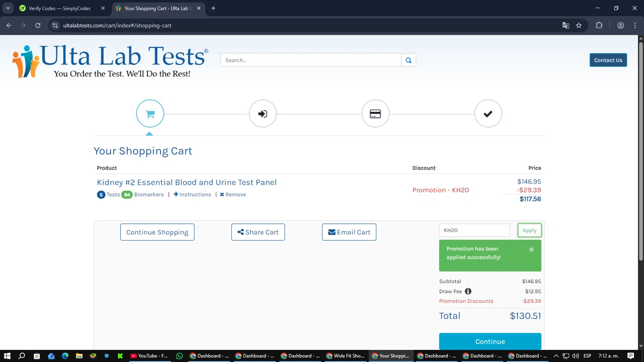Switch to Verify Codes — SimplyCodes tab

tap(59, 8)
